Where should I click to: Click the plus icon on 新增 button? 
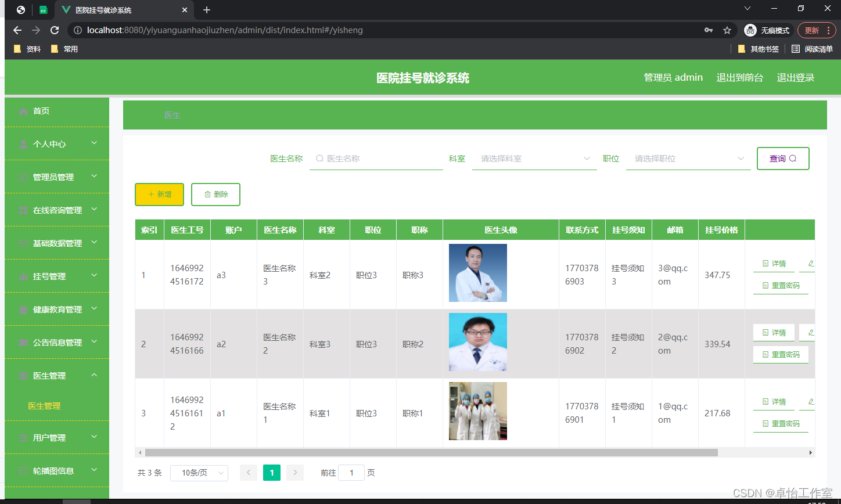tap(151, 194)
